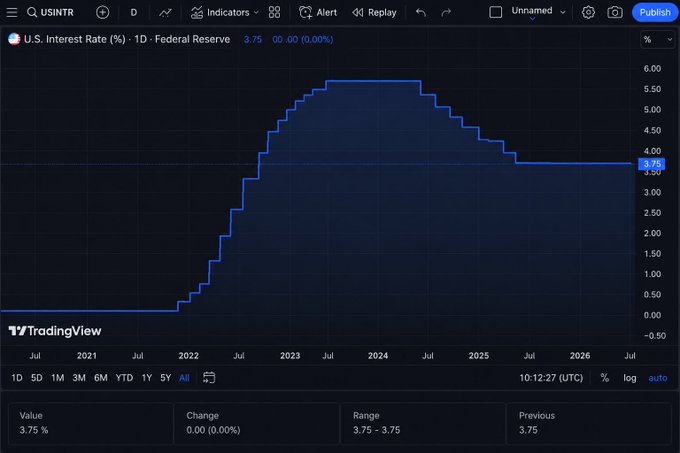The width and height of the screenshot is (680, 453).
Task: Open the 10:12:27 (UTC) timezone menu
Action: click(551, 378)
